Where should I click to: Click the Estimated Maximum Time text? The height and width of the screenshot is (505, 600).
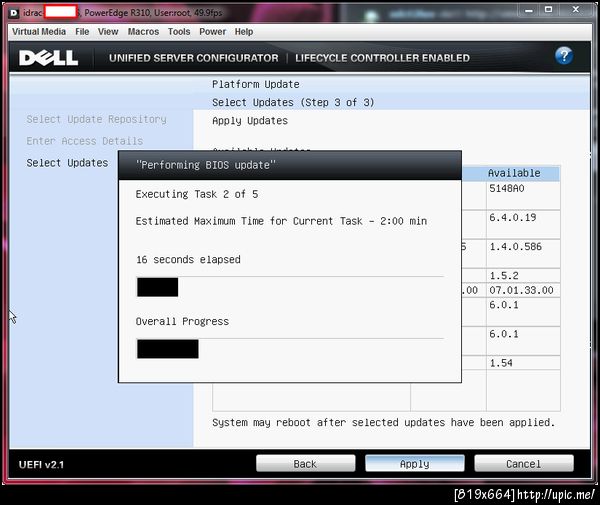point(281,221)
